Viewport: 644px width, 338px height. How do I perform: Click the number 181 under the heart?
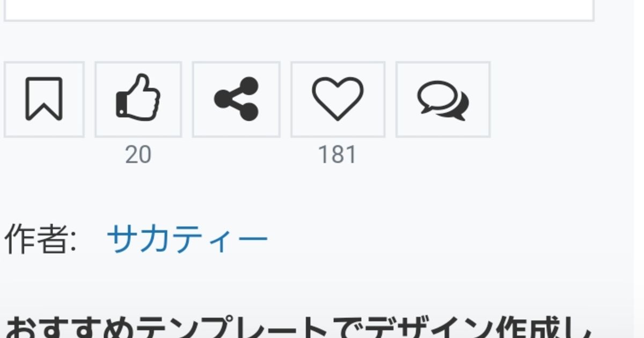pyautogui.click(x=338, y=155)
